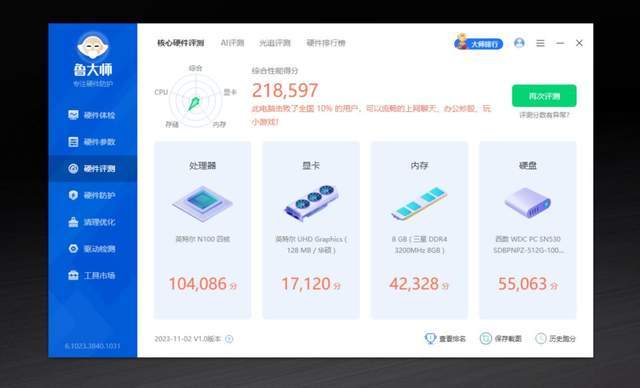Click the 显卡 card title
640x388 pixels.
pos(311,166)
